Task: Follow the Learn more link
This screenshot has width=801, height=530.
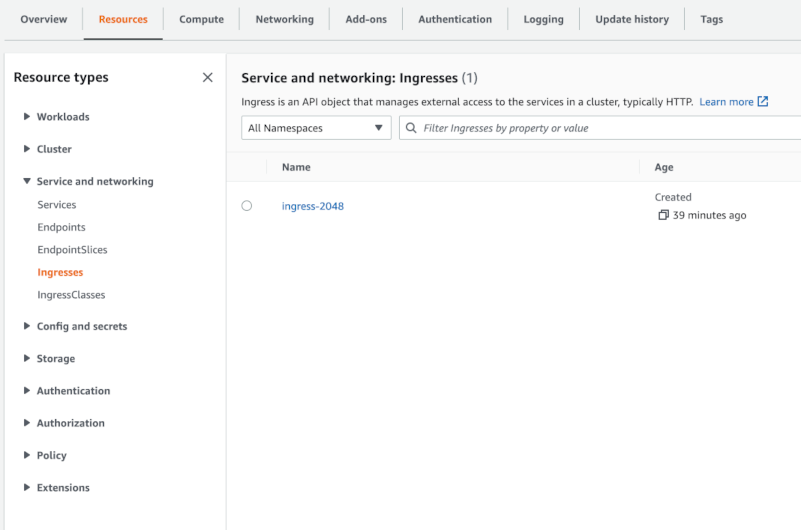Action: click(726, 102)
